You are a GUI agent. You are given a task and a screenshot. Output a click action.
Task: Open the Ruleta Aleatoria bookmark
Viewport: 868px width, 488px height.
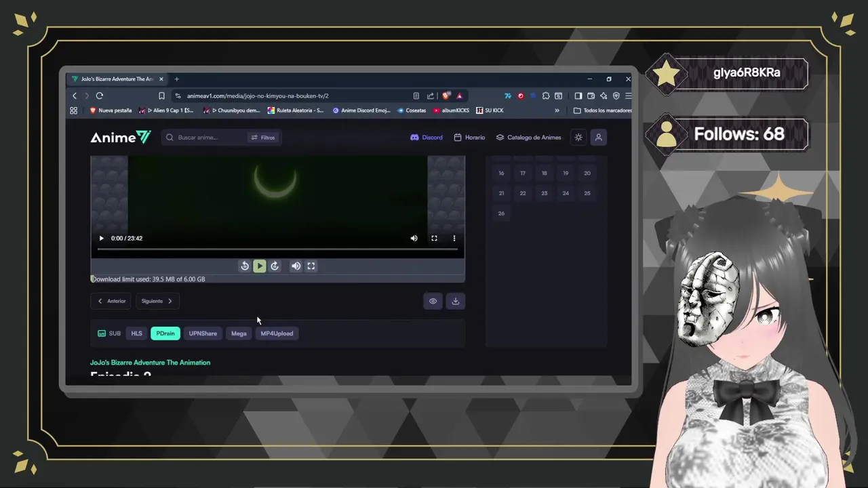tap(296, 110)
